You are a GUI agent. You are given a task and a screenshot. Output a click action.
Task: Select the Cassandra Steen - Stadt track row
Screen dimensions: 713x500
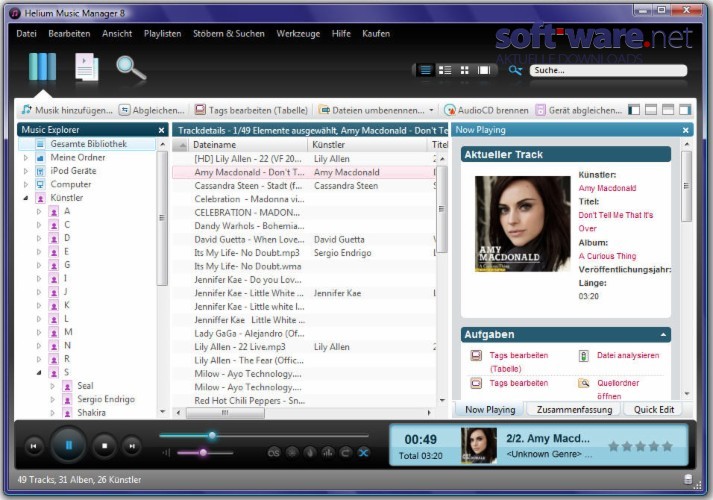[x=304, y=186]
